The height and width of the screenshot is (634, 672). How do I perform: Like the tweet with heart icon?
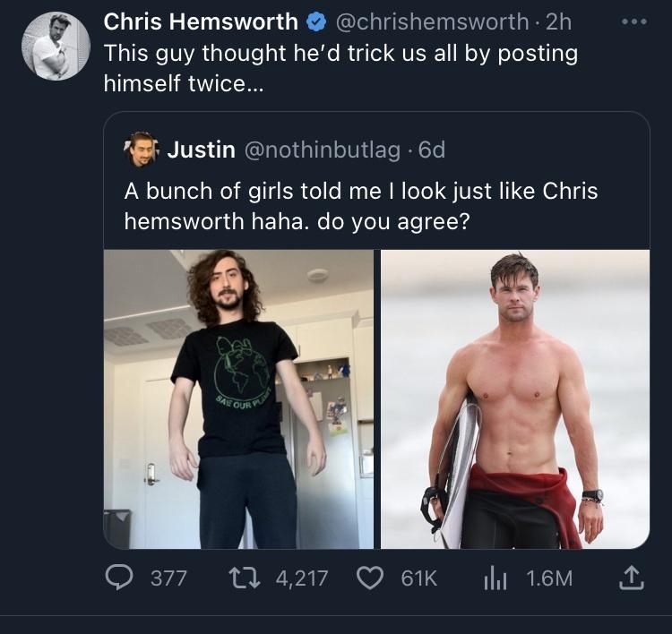374,578
